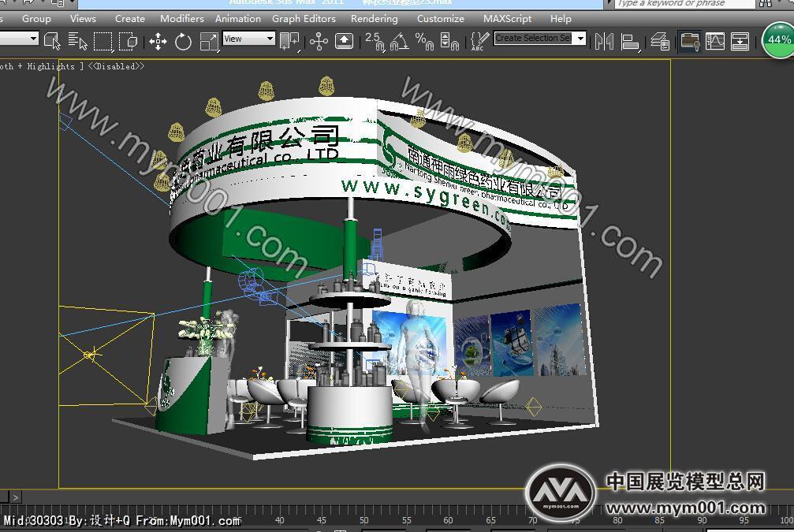Open the MAXScript menu
794x532 pixels.
point(508,19)
